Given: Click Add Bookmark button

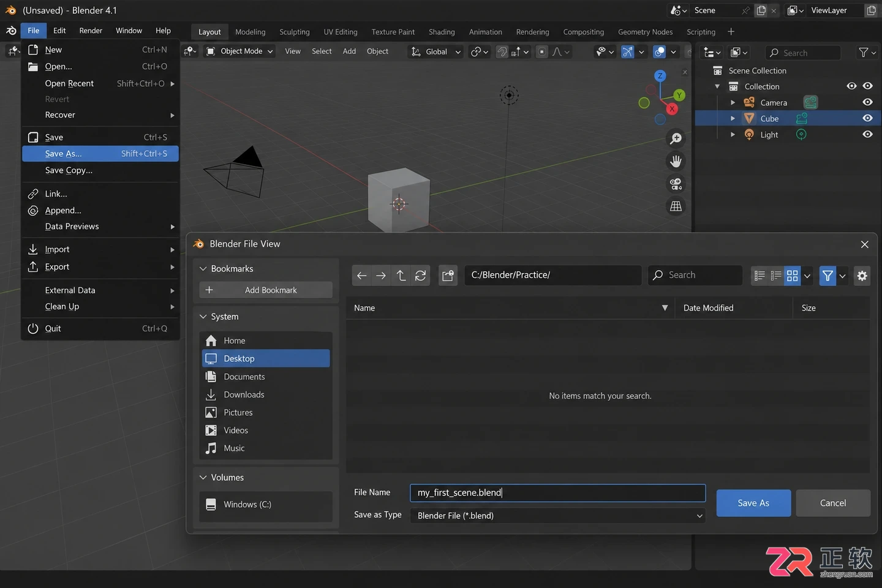Looking at the screenshot, I should point(266,290).
